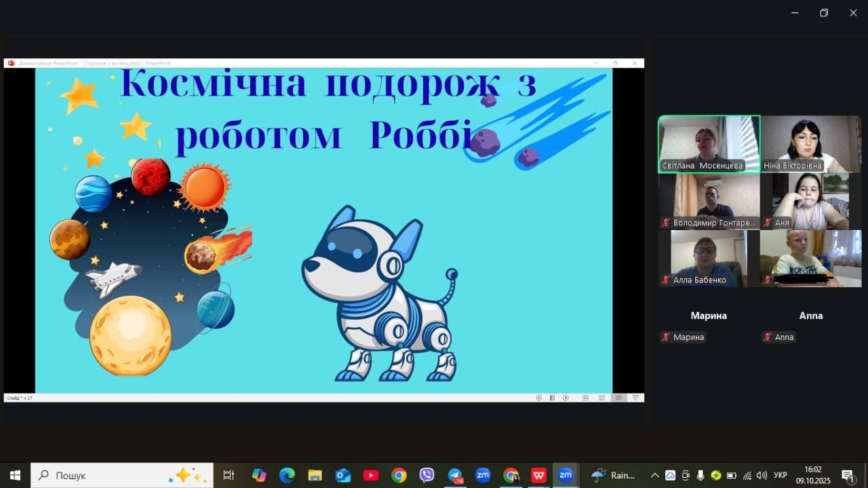Open the clock and date flyout
Screen dimensions: 868x488
[x=812, y=475]
